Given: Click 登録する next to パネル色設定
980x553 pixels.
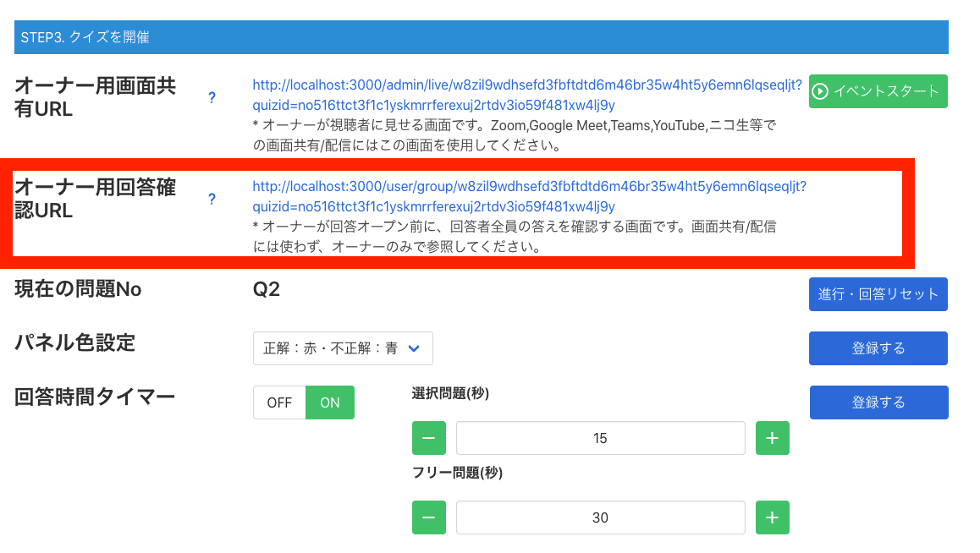Looking at the screenshot, I should [x=878, y=348].
